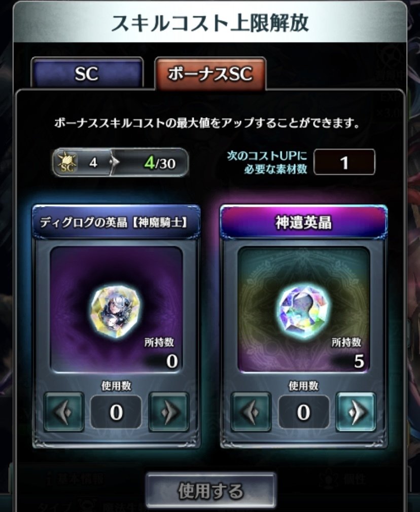Click the arrow between current and max SC
Screen dimensions: 420x512
(x=114, y=162)
